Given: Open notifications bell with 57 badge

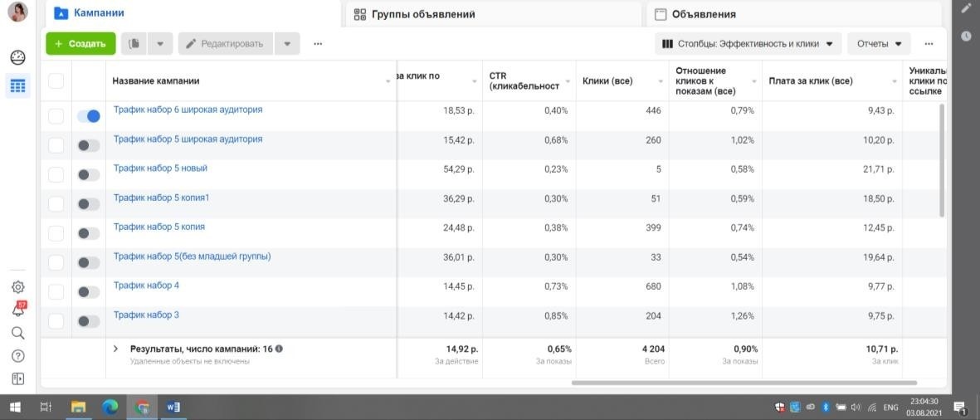Looking at the screenshot, I should 18,310.
